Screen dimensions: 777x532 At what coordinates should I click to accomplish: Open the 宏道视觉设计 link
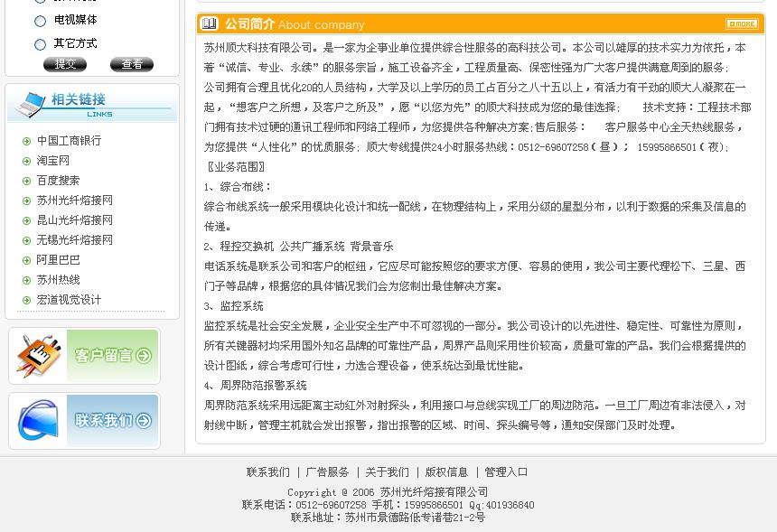click(69, 300)
